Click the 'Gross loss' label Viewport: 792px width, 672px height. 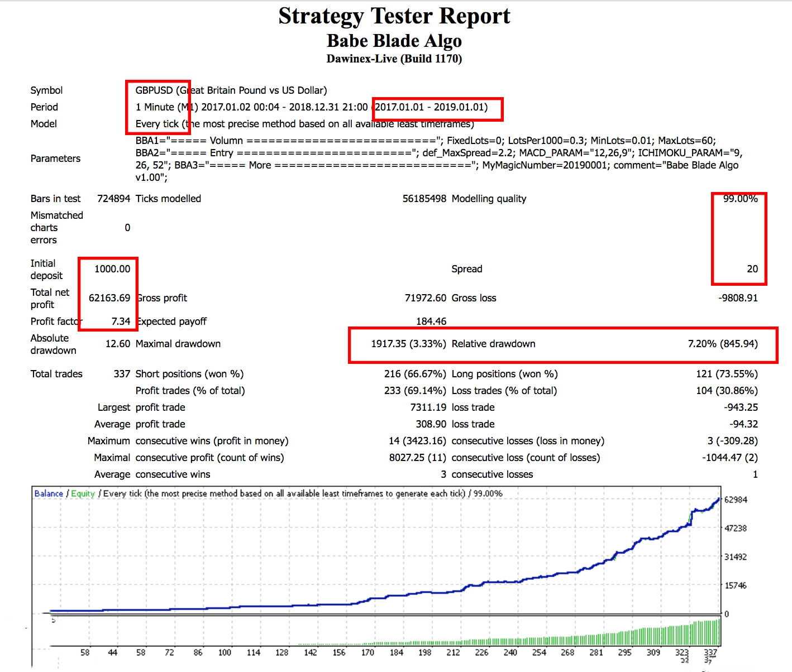pos(474,298)
